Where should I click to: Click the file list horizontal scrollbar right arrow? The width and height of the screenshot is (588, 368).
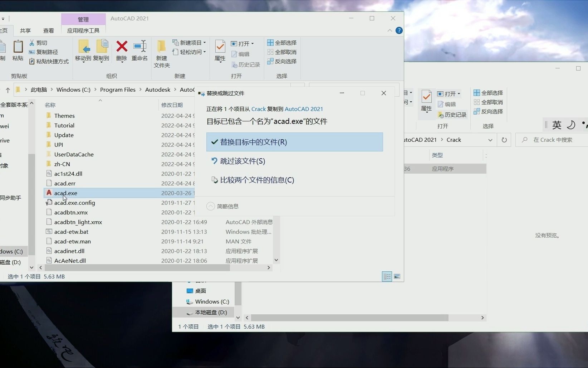click(x=269, y=267)
